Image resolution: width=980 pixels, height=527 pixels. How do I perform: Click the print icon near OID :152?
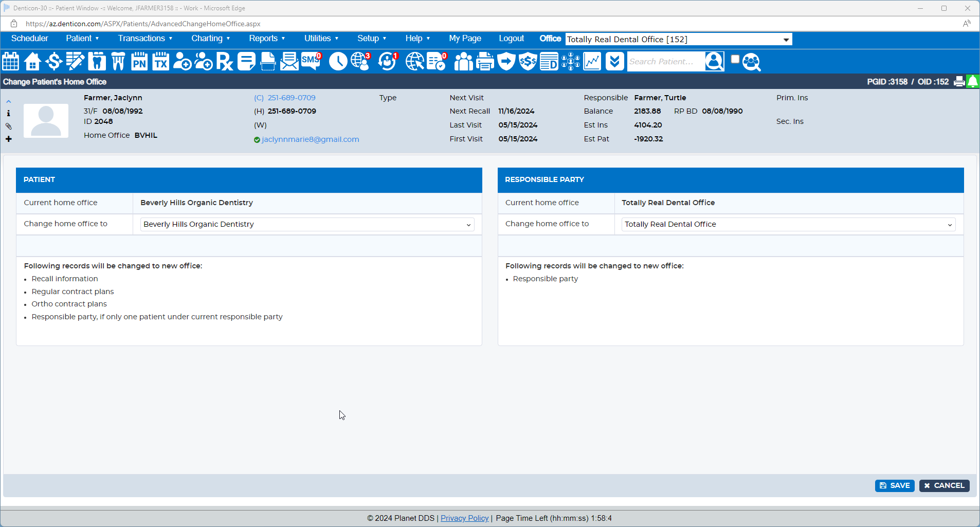(959, 81)
